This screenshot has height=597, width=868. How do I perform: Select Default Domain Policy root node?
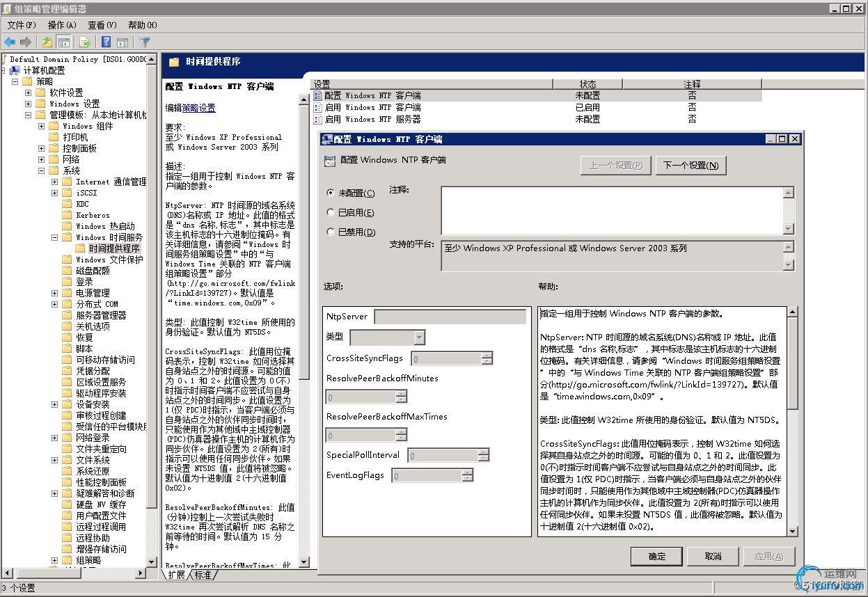coord(78,59)
